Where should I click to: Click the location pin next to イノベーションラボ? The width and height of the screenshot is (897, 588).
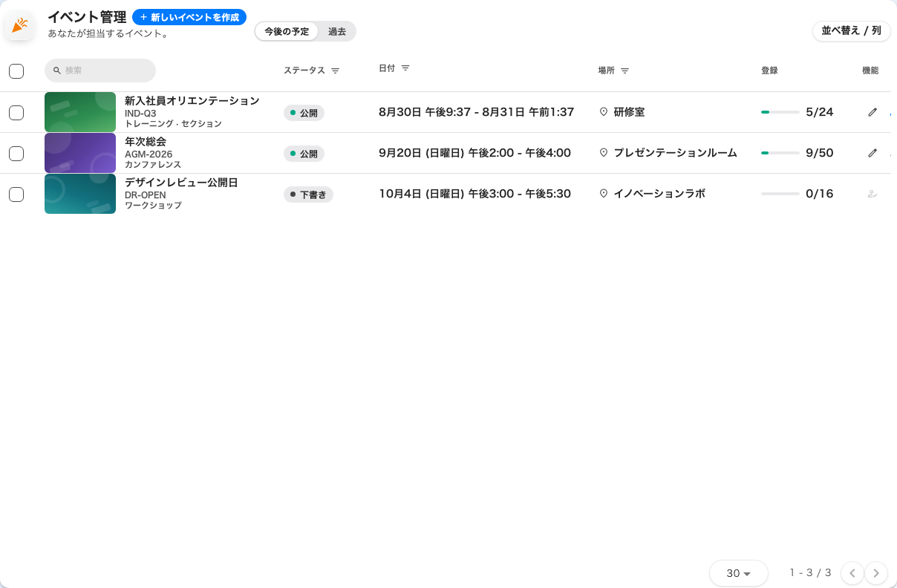click(604, 194)
